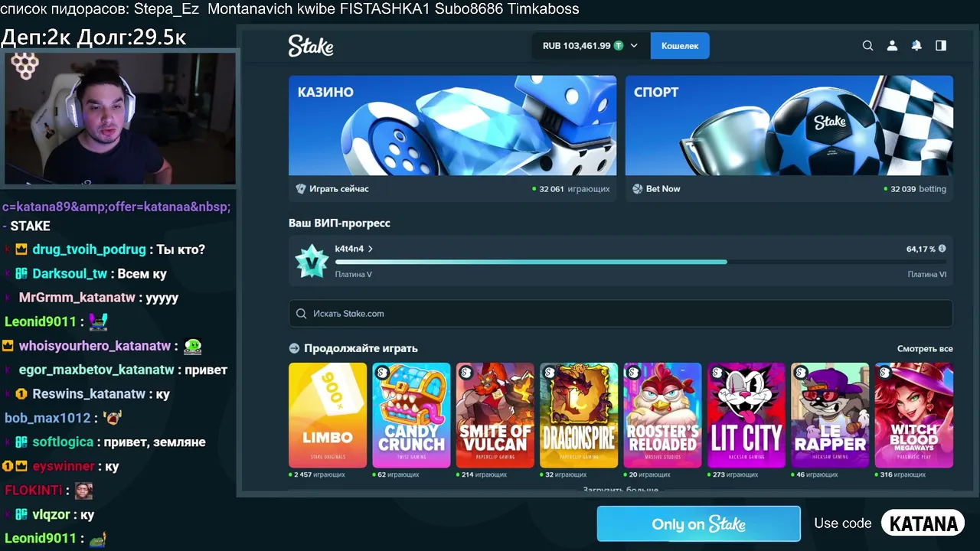Click the 273 играющих count under Lit City

click(733, 474)
